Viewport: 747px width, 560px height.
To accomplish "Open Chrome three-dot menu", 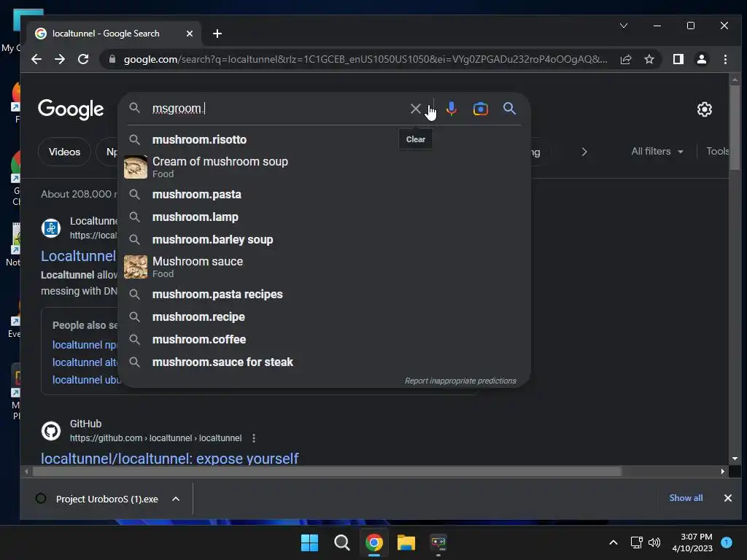I will click(x=725, y=59).
